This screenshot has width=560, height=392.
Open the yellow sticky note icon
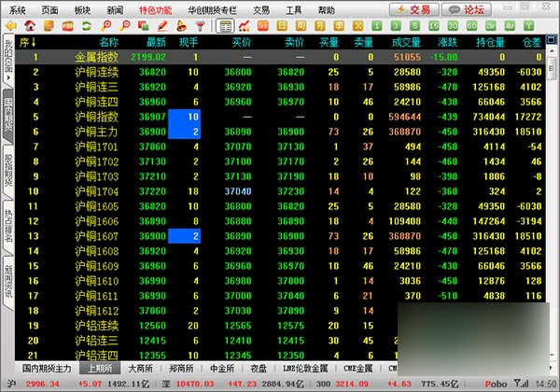pyautogui.click(x=49, y=26)
